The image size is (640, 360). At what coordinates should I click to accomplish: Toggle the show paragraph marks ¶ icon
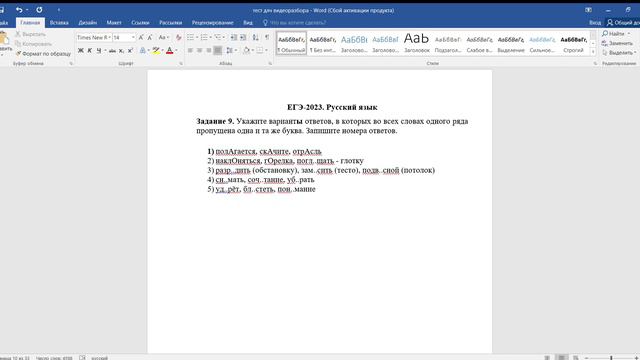(x=267, y=38)
